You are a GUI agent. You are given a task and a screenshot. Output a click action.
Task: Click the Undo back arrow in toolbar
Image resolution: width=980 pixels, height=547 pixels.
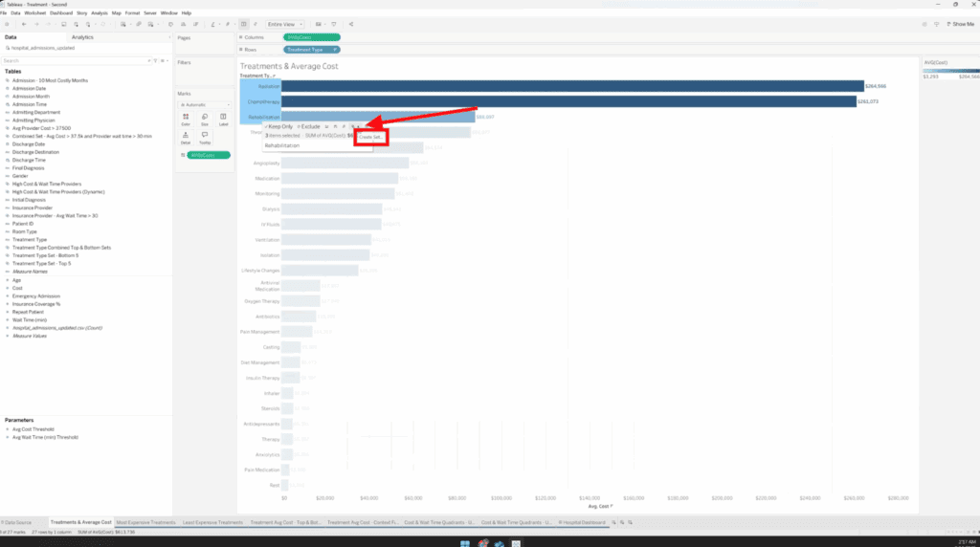pos(24,24)
